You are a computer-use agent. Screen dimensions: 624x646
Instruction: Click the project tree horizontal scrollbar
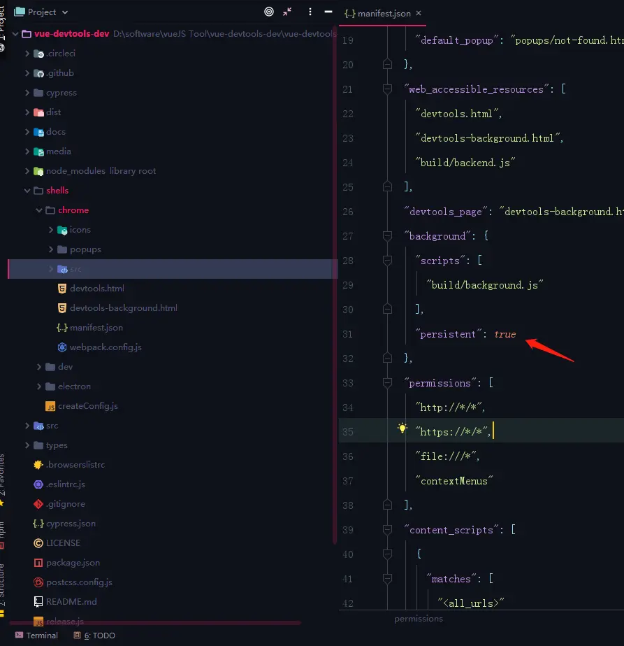click(154, 623)
